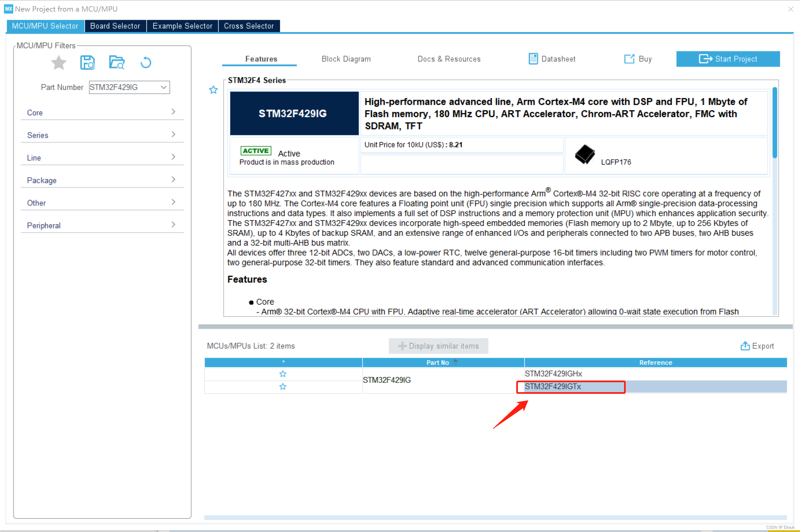Click the Display similar items button
Viewport: 800px width, 532px height.
click(438, 346)
